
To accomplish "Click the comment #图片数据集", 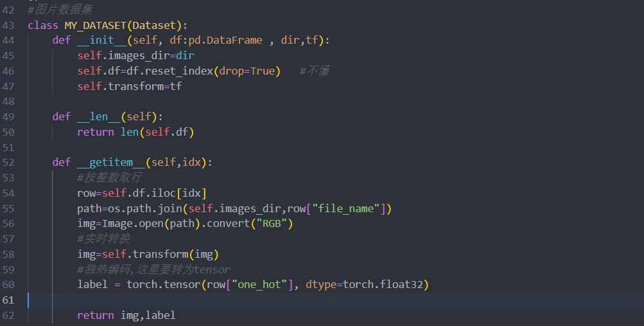I will point(60,10).
